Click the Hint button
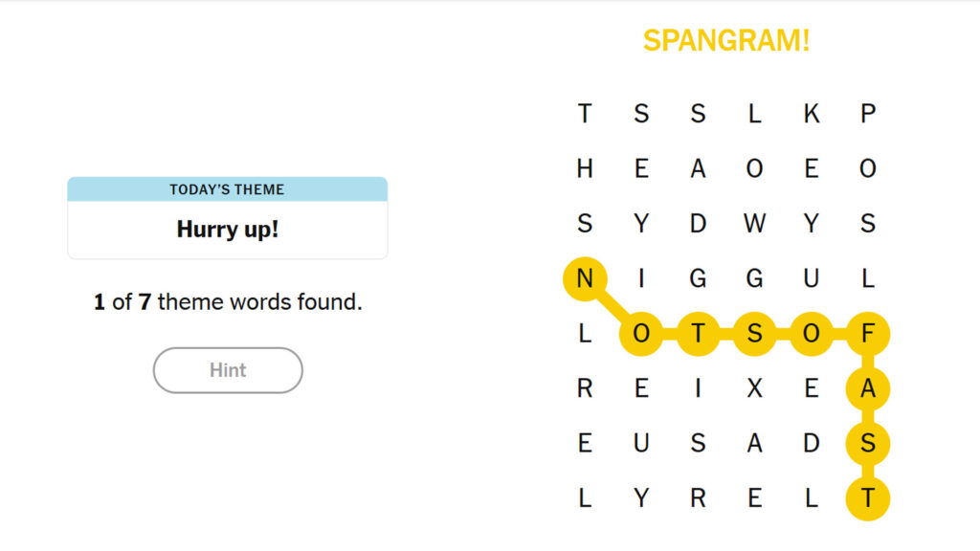 click(227, 370)
